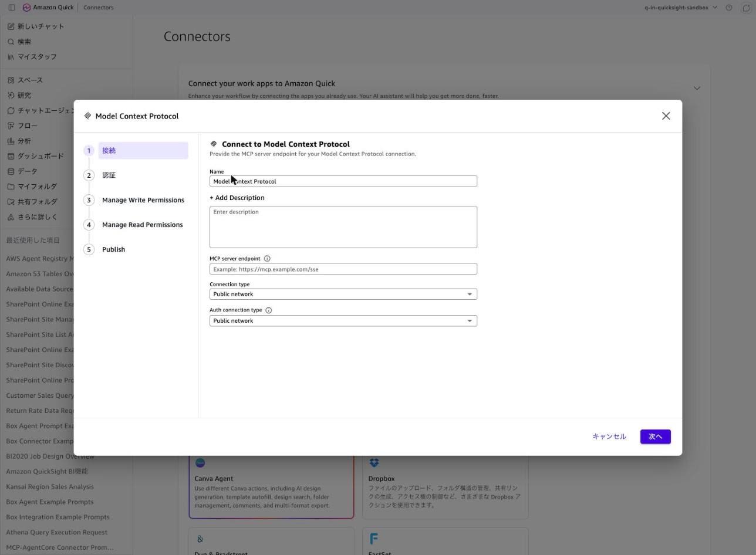The height and width of the screenshot is (555, 756).
Task: Click the Amazon Quick logo icon
Action: (26, 8)
